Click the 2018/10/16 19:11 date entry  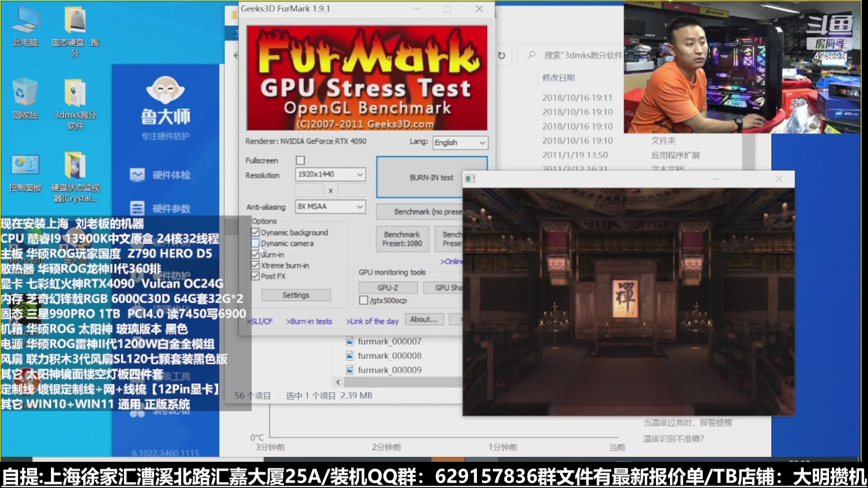tap(577, 98)
